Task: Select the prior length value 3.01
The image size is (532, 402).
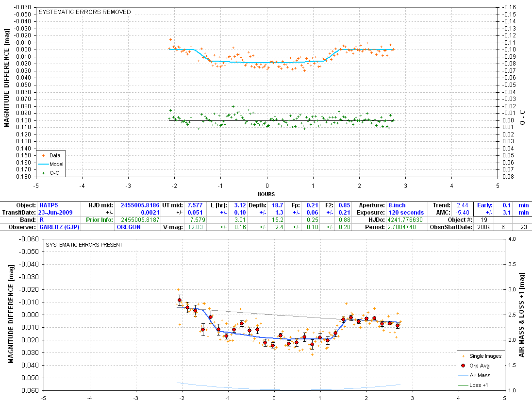Action: pyautogui.click(x=240, y=219)
